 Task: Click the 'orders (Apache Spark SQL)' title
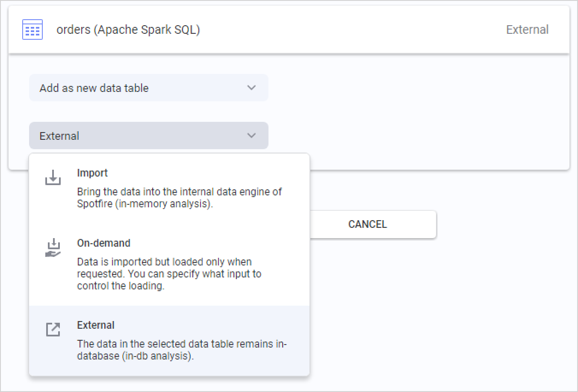pos(128,29)
